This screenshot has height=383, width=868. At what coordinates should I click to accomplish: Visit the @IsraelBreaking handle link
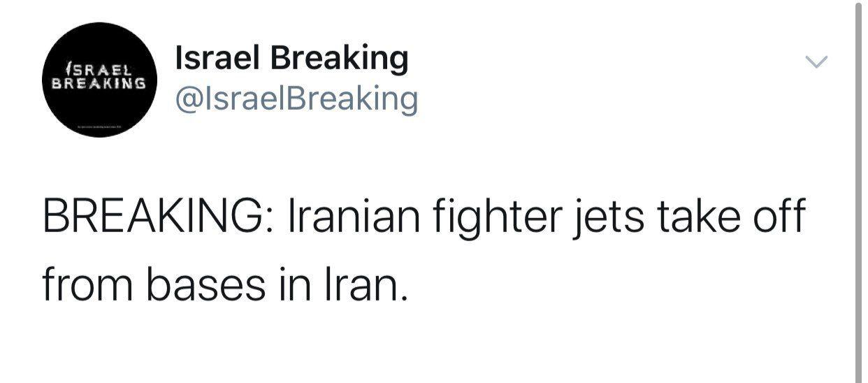297,99
